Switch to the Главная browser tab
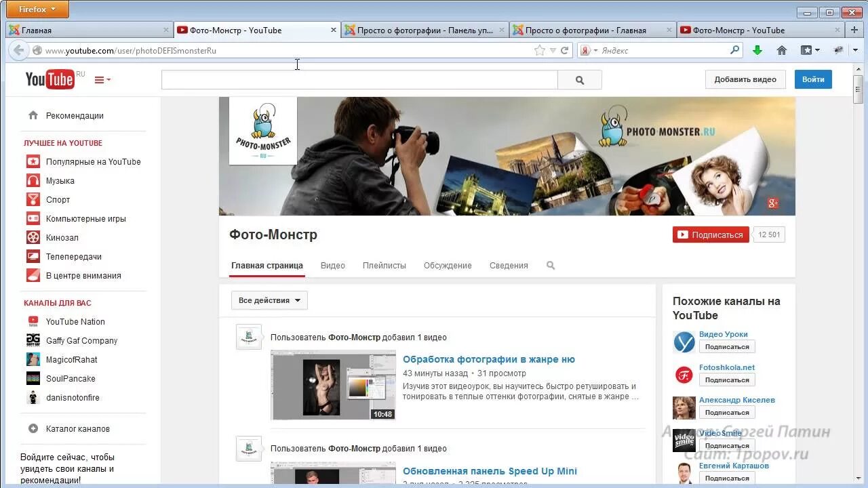The image size is (868, 488). 89,30
